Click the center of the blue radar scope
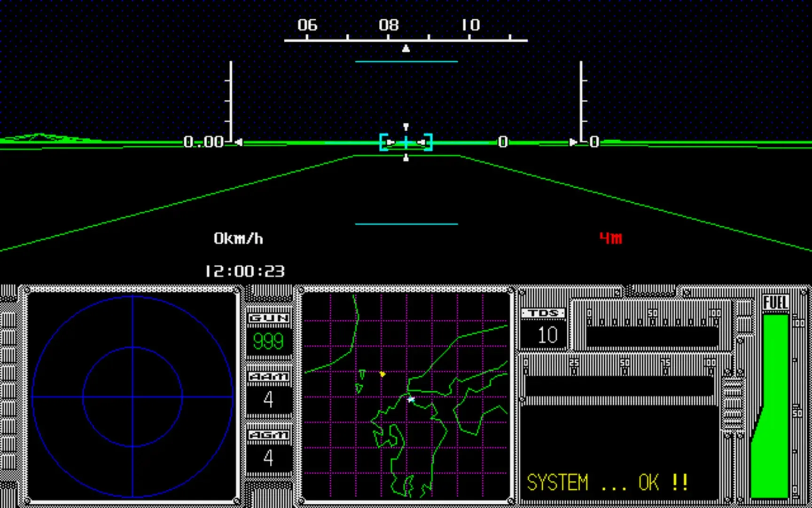812x508 pixels. (x=133, y=397)
